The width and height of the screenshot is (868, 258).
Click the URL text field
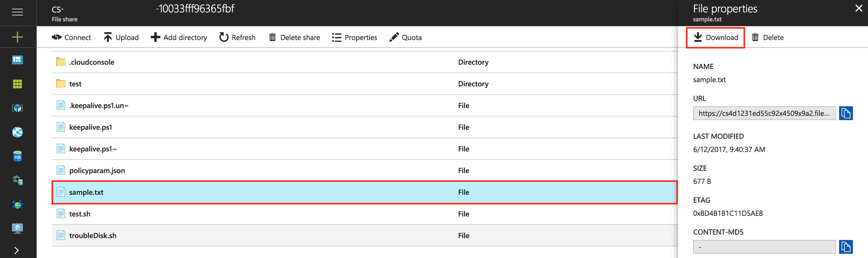[x=764, y=113]
